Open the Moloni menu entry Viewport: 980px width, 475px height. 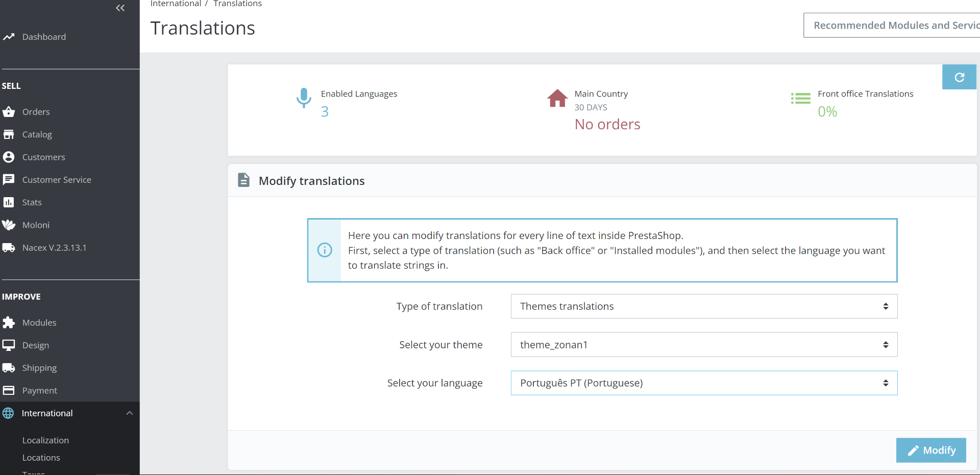pyautogui.click(x=36, y=225)
